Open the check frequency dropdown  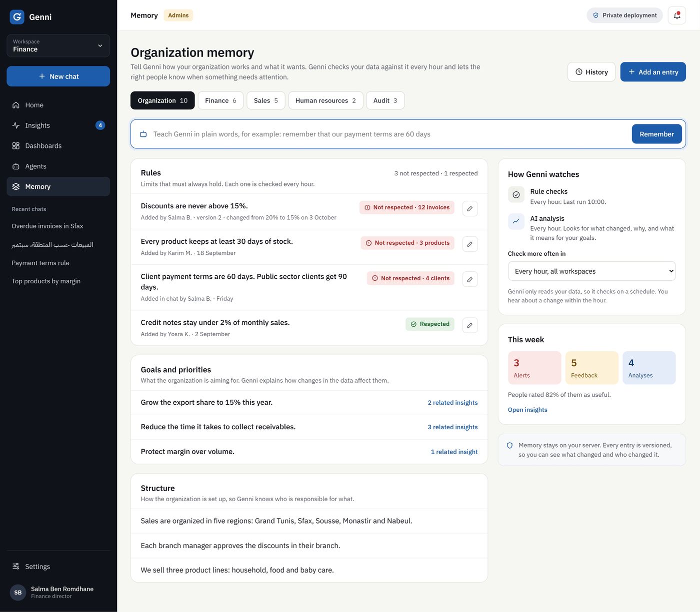coord(591,271)
